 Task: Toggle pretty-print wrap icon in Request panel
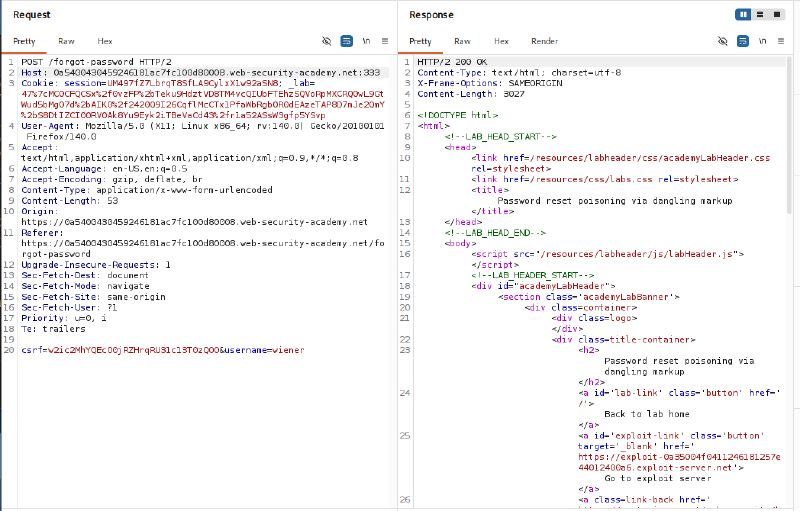tap(346, 41)
